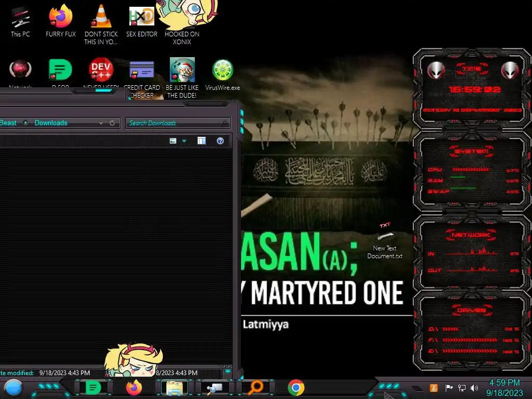
Task: Toggle the Explorer preview pane icon
Action: (x=202, y=141)
